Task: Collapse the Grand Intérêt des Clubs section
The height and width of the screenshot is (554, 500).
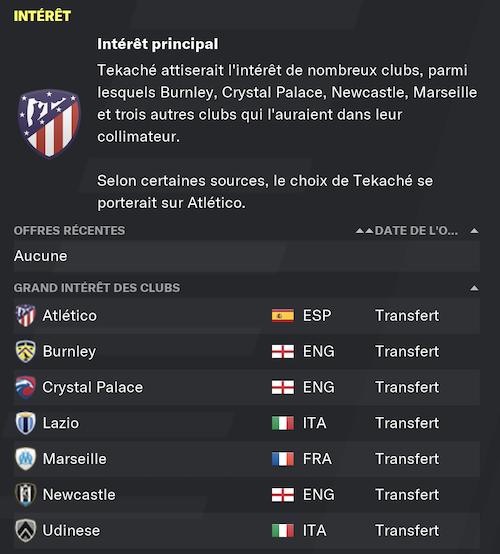Action: [x=474, y=288]
